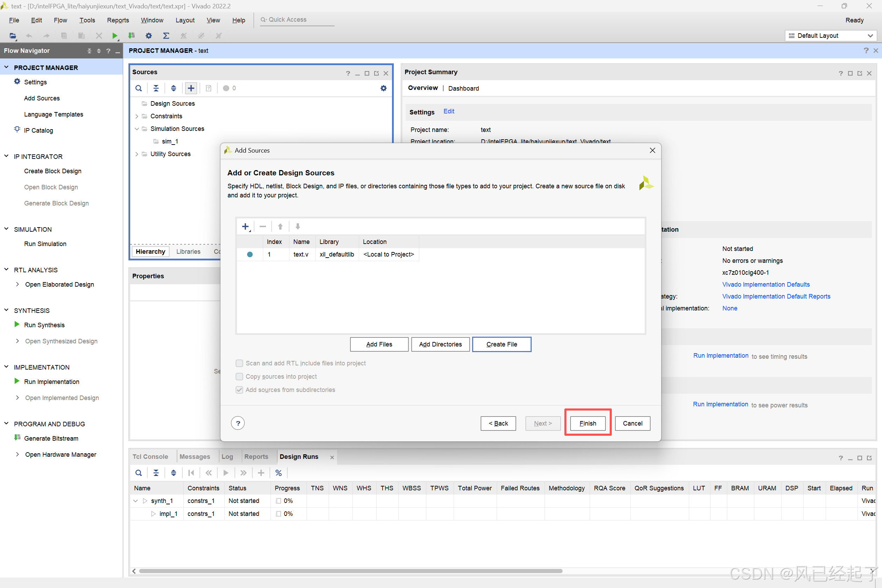This screenshot has width=882, height=588.
Task: Click the Design Runs search icon
Action: coord(138,472)
